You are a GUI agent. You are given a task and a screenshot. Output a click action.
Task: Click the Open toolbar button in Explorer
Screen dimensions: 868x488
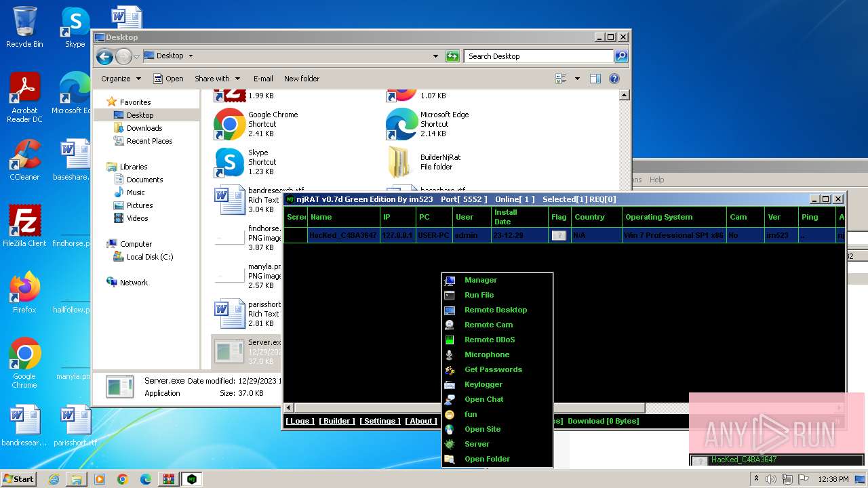pos(168,79)
